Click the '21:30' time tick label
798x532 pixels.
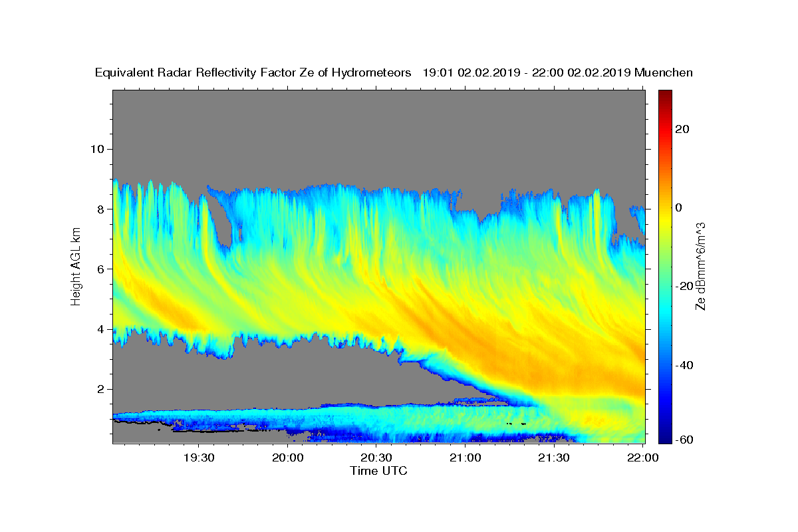[x=553, y=458]
